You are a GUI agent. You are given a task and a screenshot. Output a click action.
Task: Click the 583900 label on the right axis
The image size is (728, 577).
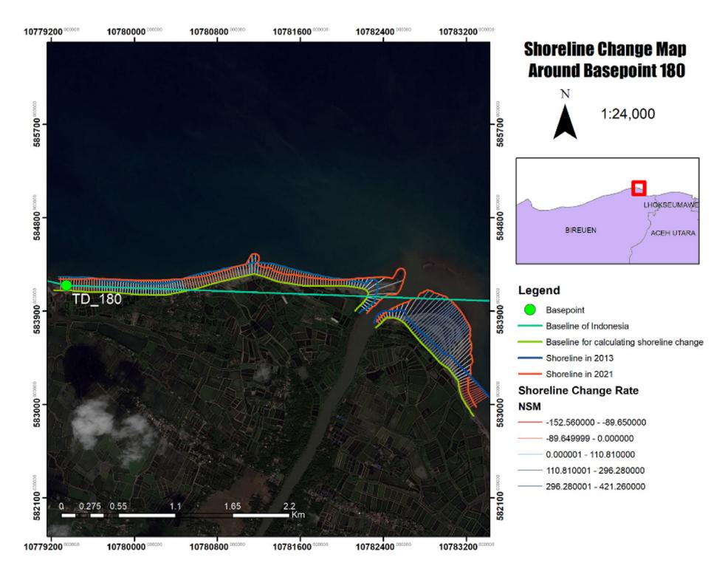pyautogui.click(x=500, y=319)
